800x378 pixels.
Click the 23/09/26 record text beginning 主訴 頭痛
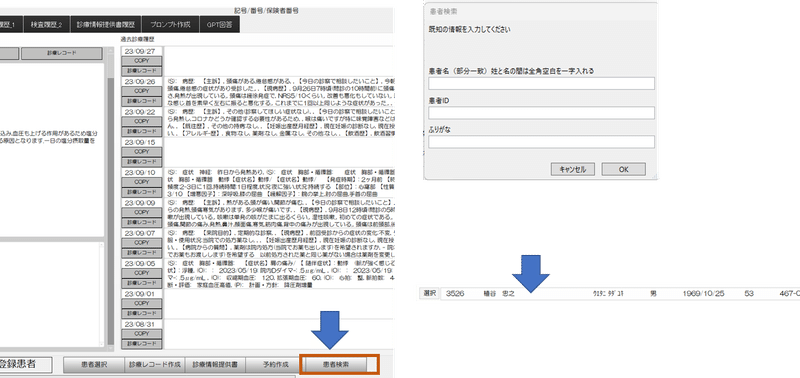[280, 92]
